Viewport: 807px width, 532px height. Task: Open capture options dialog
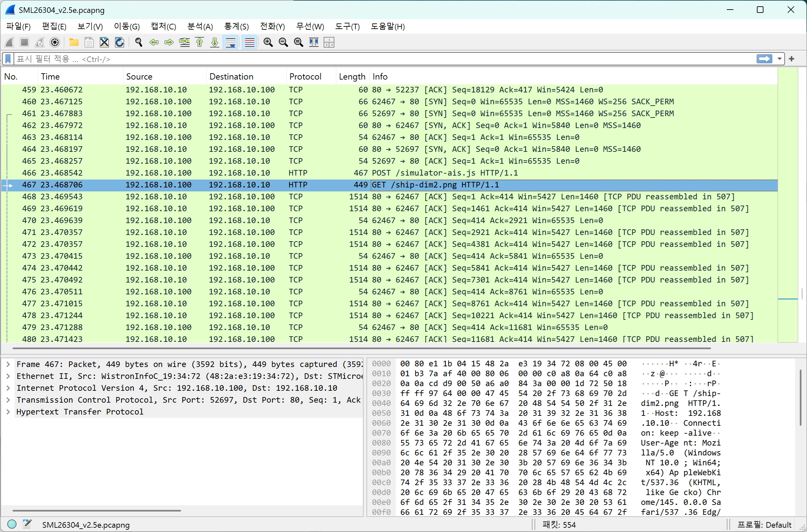pyautogui.click(x=55, y=43)
